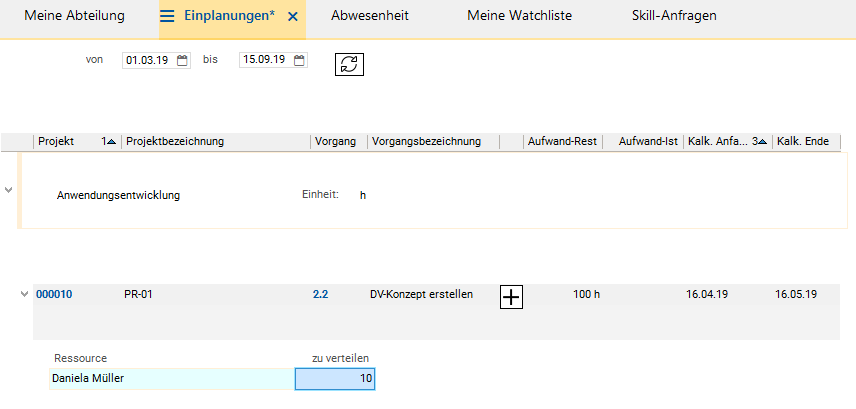Open the Skill-Anfragen tab

[674, 16]
